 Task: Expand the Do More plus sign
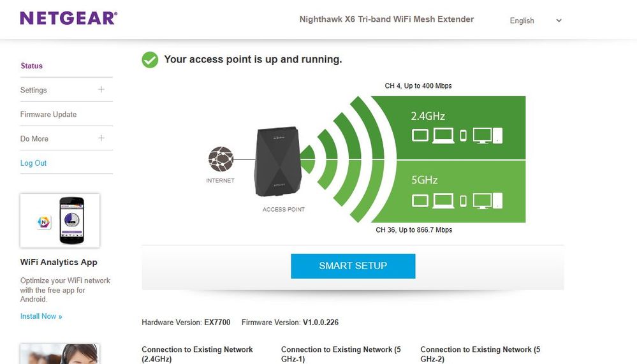click(x=101, y=138)
